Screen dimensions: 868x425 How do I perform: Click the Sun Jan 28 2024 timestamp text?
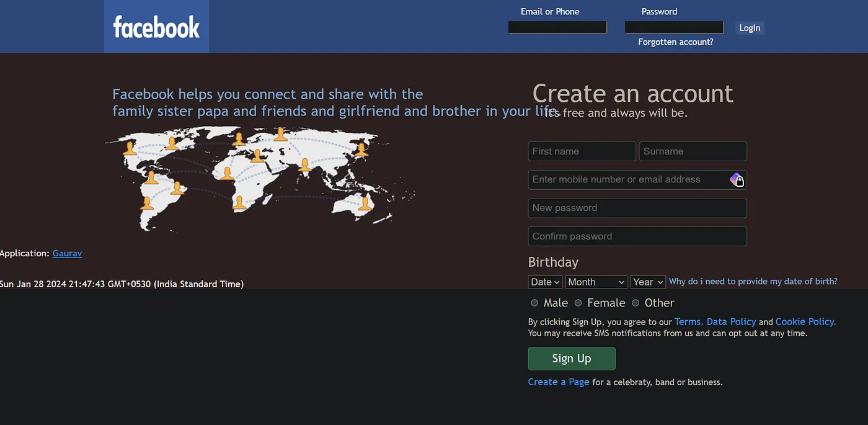point(122,284)
